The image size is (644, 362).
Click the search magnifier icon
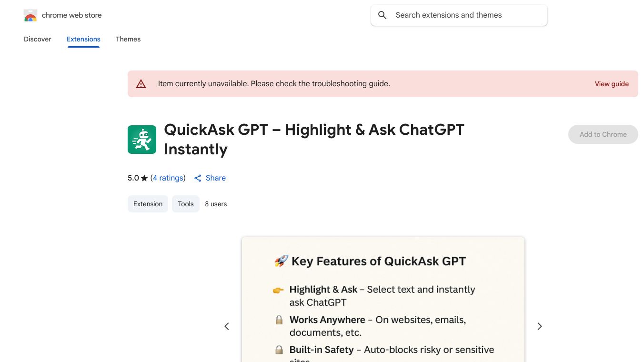point(382,15)
